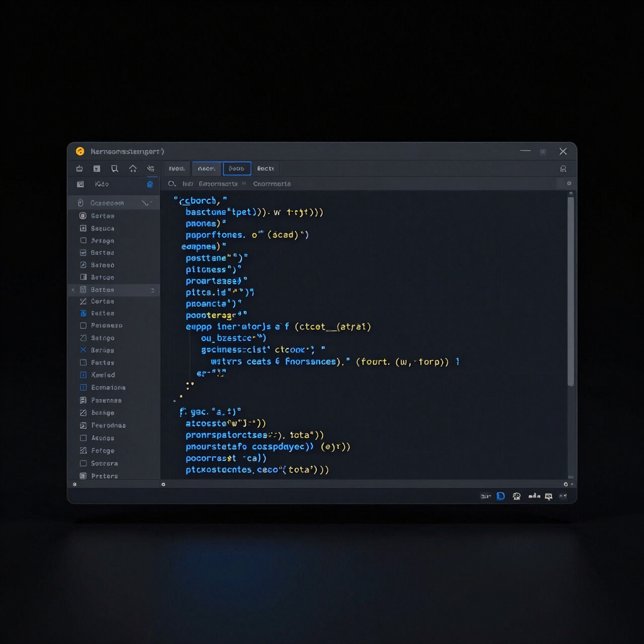644x644 pixels.
Task: Click the icon of the 'Sasuca' row
Action: pyautogui.click(x=83, y=228)
